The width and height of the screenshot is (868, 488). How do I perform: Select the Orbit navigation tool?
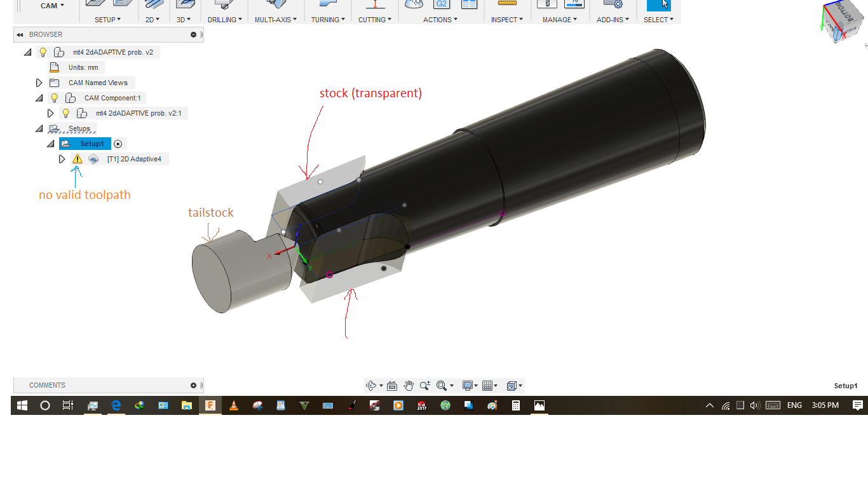tap(372, 386)
